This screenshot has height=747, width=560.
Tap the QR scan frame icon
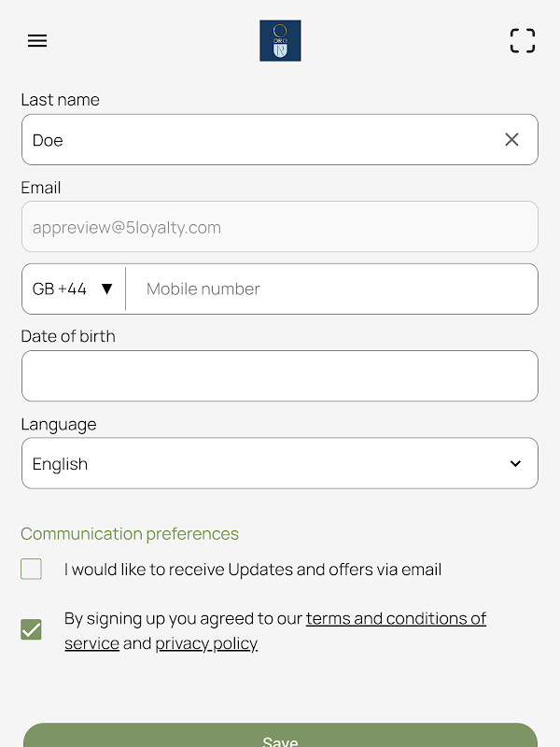523,41
